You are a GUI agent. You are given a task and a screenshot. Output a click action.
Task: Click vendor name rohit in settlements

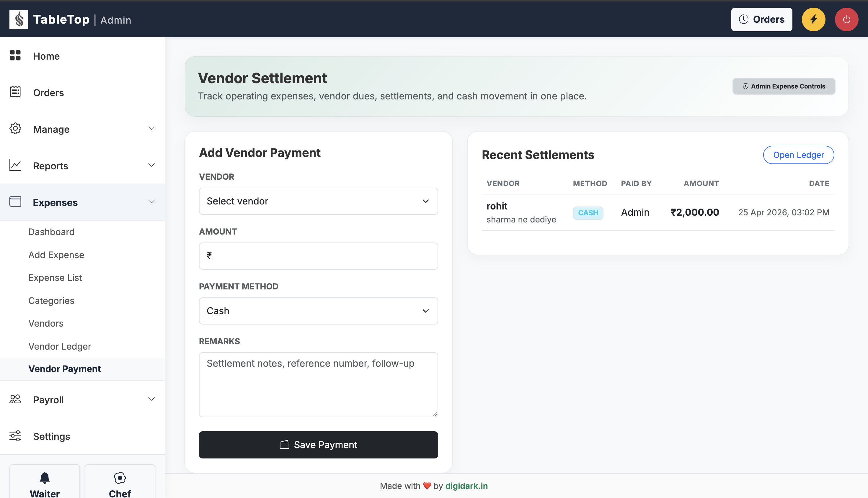click(x=497, y=206)
